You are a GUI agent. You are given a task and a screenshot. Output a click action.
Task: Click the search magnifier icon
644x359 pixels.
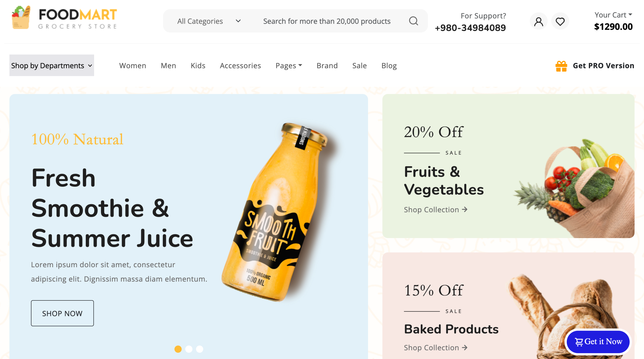[413, 21]
